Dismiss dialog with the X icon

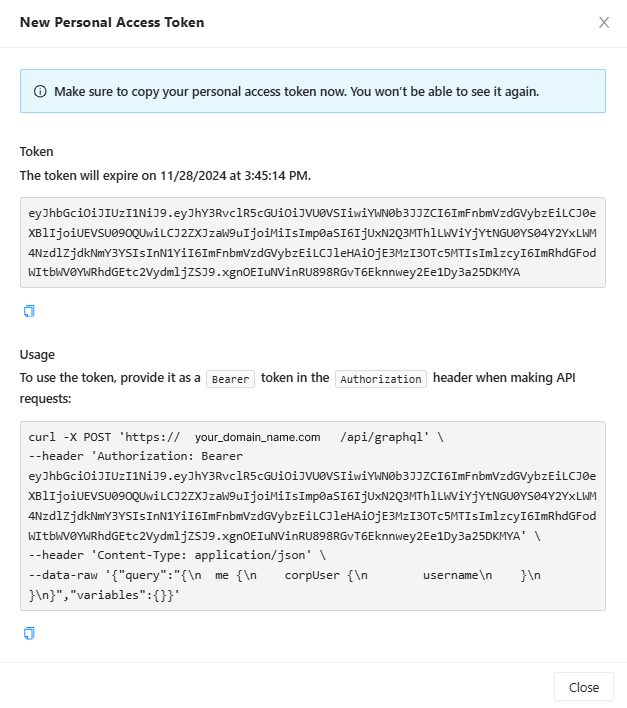pyautogui.click(x=604, y=22)
